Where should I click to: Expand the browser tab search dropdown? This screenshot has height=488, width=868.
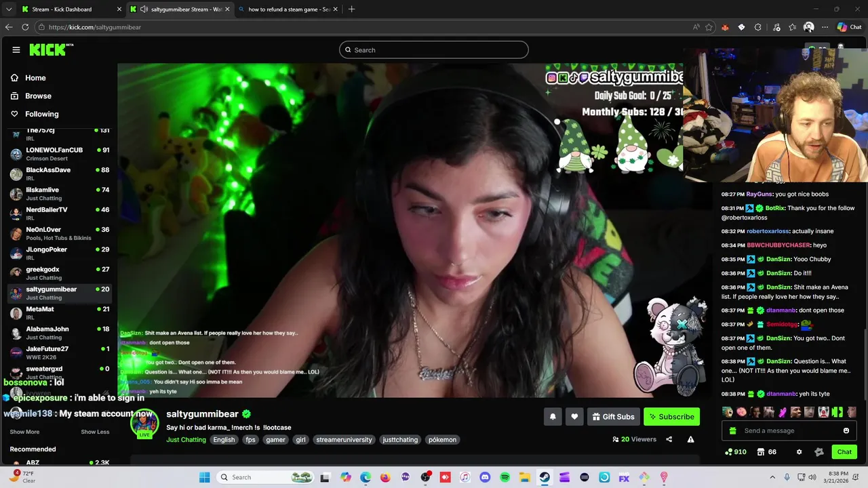click(x=8, y=9)
